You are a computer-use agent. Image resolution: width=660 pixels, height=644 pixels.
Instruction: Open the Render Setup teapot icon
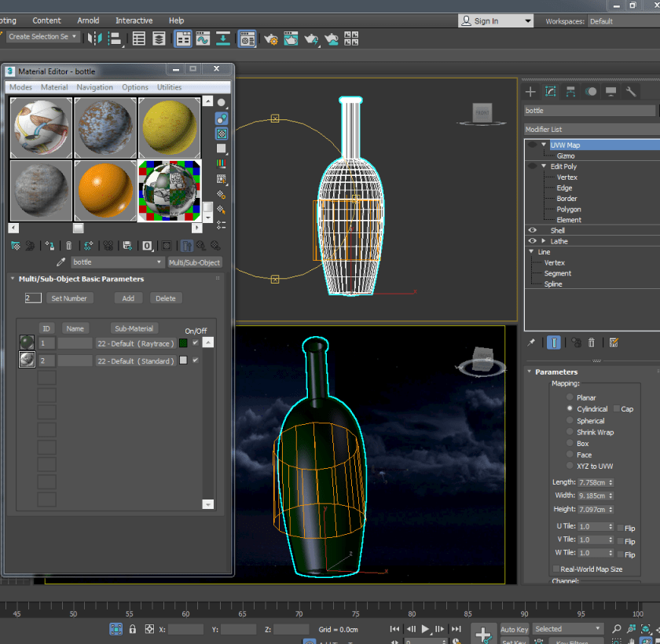[271, 38]
